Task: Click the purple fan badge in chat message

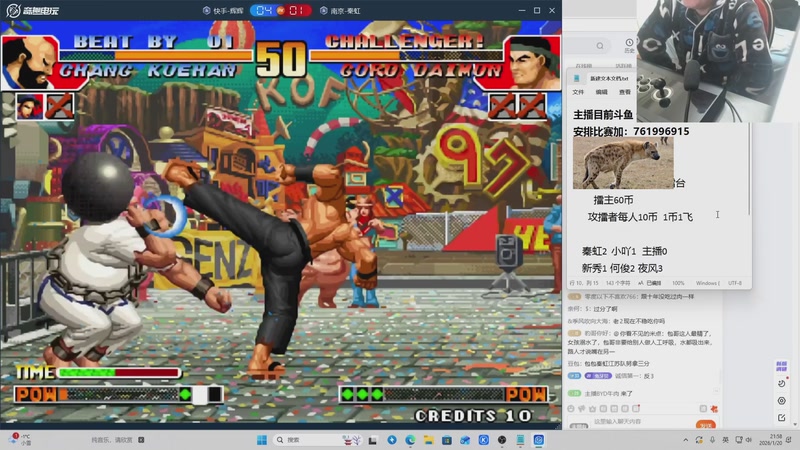Action: click(x=598, y=376)
